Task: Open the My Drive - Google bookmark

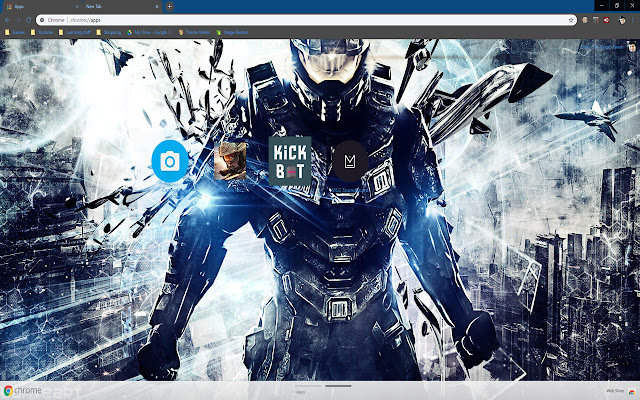Action: 149,32
